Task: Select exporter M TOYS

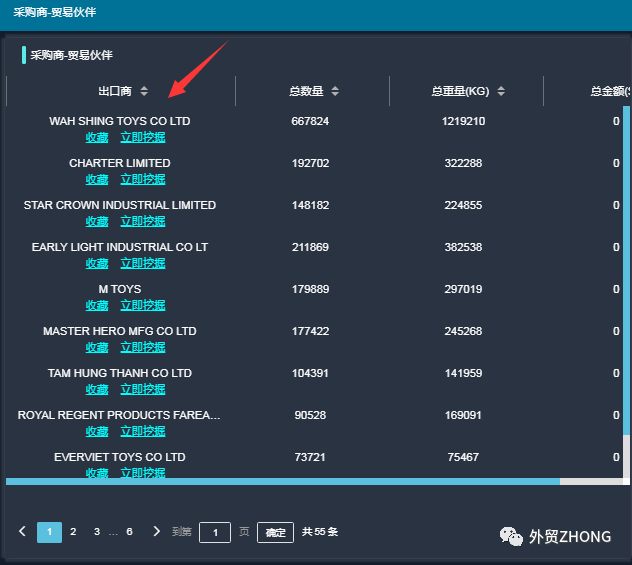Action: click(120, 289)
